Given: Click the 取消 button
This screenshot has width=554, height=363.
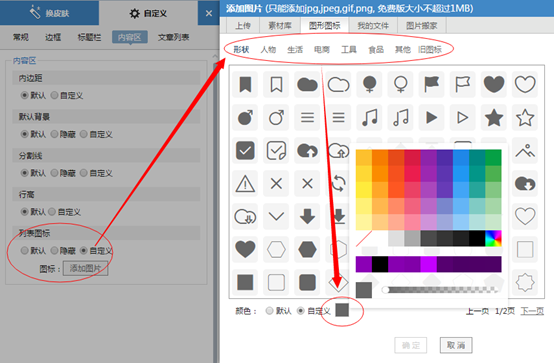Looking at the screenshot, I should coord(456,345).
